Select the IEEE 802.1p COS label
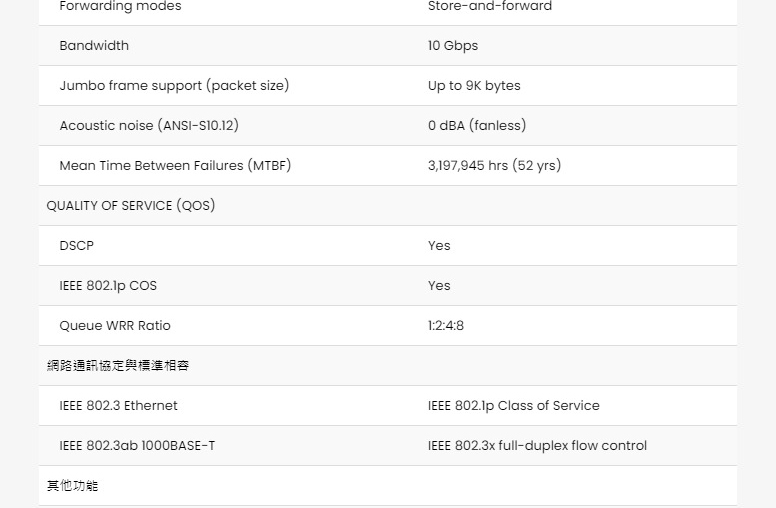776x508 pixels. (108, 286)
